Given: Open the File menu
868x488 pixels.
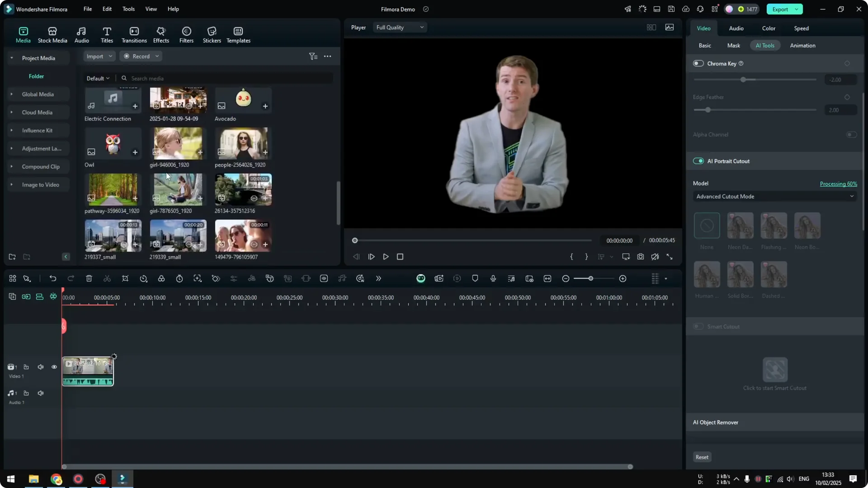Looking at the screenshot, I should (x=87, y=9).
